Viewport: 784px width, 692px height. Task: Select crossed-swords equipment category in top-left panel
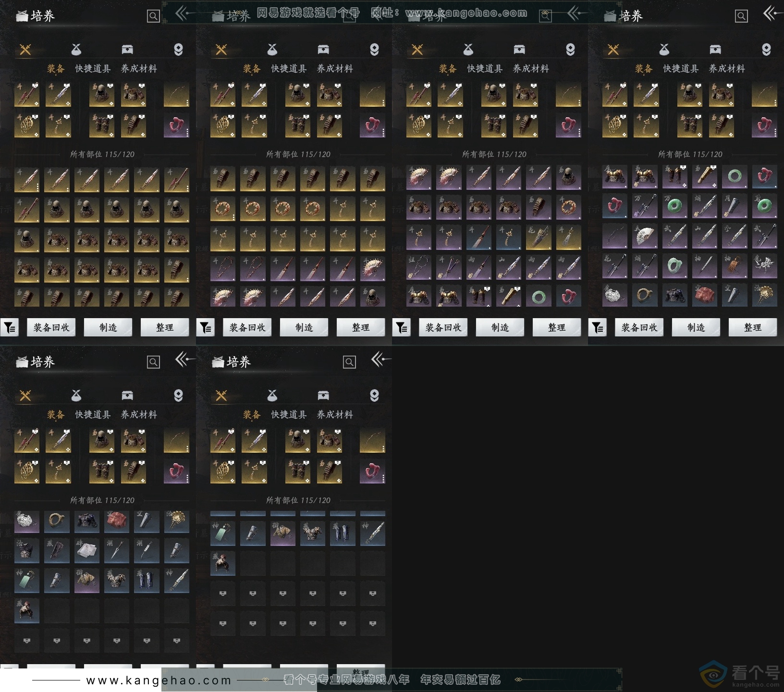[x=25, y=49]
